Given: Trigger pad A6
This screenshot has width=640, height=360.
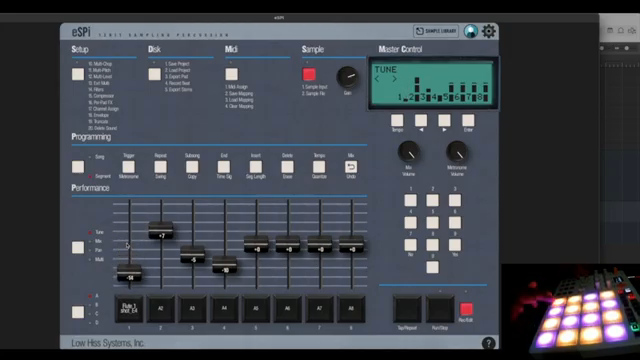Looking at the screenshot, I should (287, 309).
